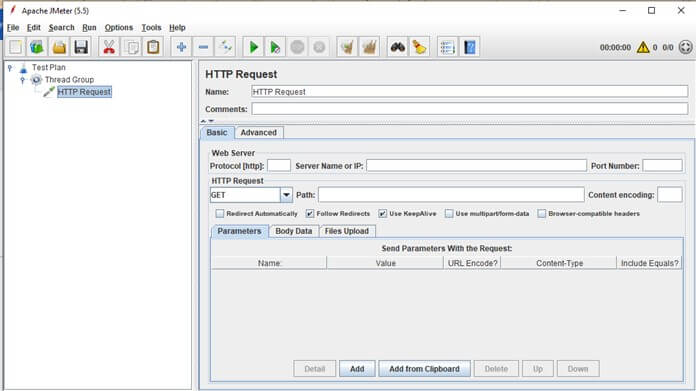Switch to the Advanced tab
696x391 pixels.
[x=258, y=133]
